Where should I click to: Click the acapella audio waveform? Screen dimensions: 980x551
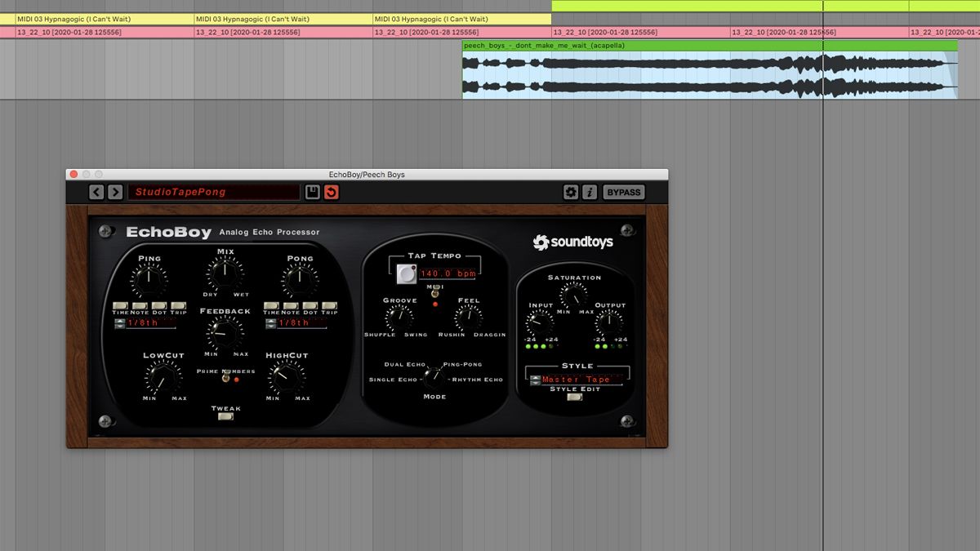coord(710,75)
